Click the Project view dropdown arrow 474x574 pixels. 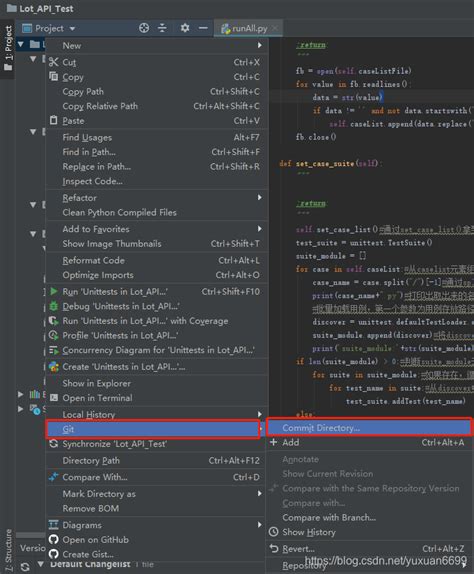point(72,29)
